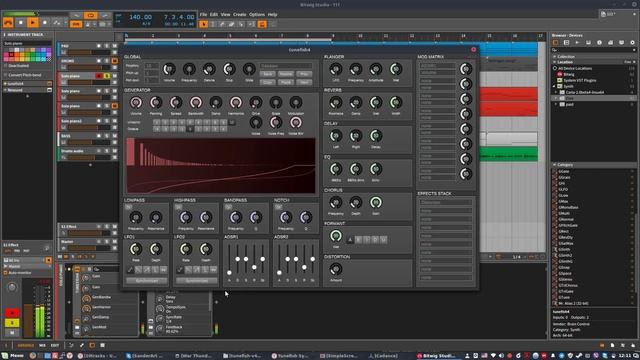
Task: Collapse the Category section in browser
Action: tap(554, 164)
